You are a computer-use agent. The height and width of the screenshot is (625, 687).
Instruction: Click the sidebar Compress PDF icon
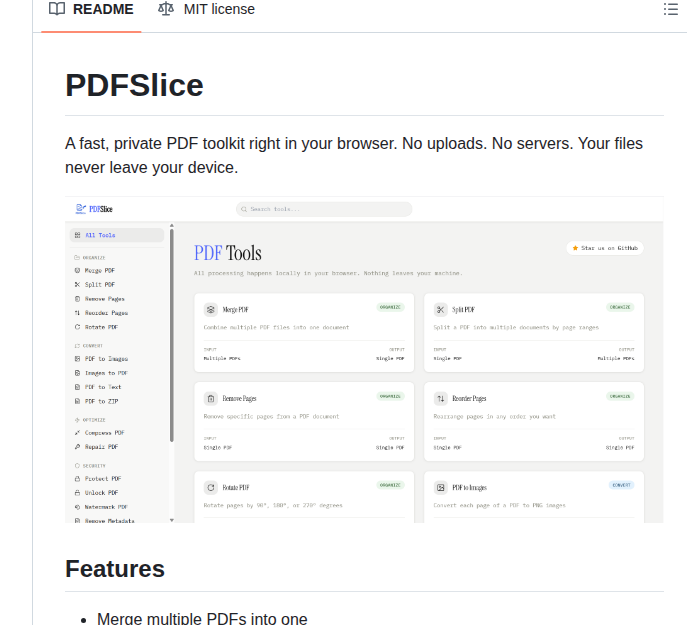tap(78, 433)
